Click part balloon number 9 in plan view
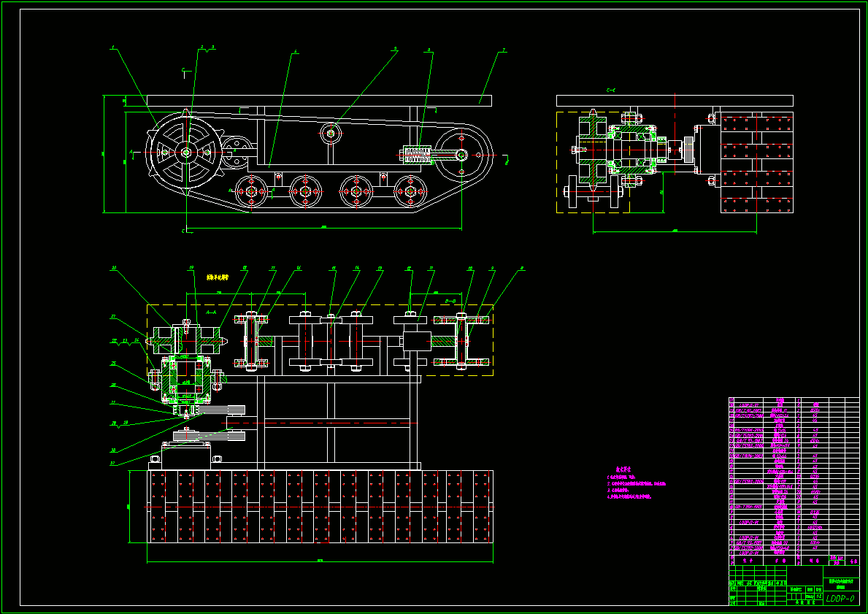The image size is (868, 614). click(x=492, y=269)
